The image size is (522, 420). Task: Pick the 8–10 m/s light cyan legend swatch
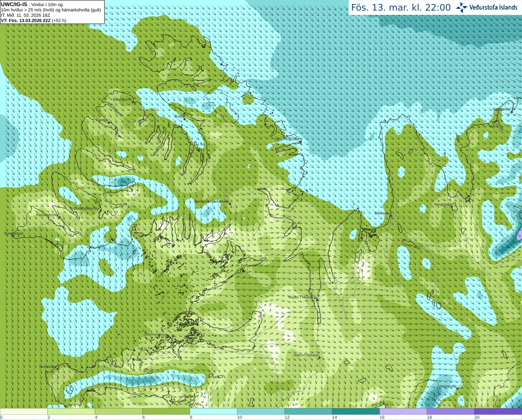point(213,411)
